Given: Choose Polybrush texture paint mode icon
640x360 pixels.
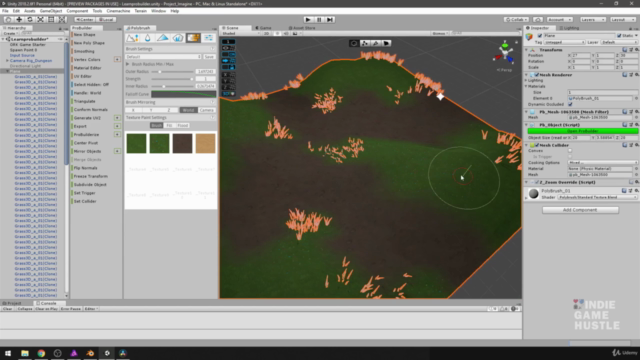Looking at the screenshot, I should [193, 38].
